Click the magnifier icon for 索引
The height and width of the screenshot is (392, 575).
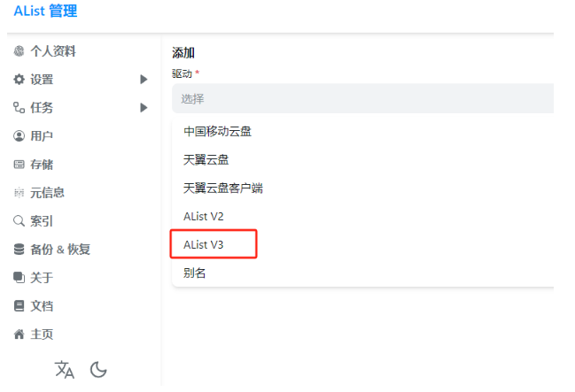[x=19, y=221]
